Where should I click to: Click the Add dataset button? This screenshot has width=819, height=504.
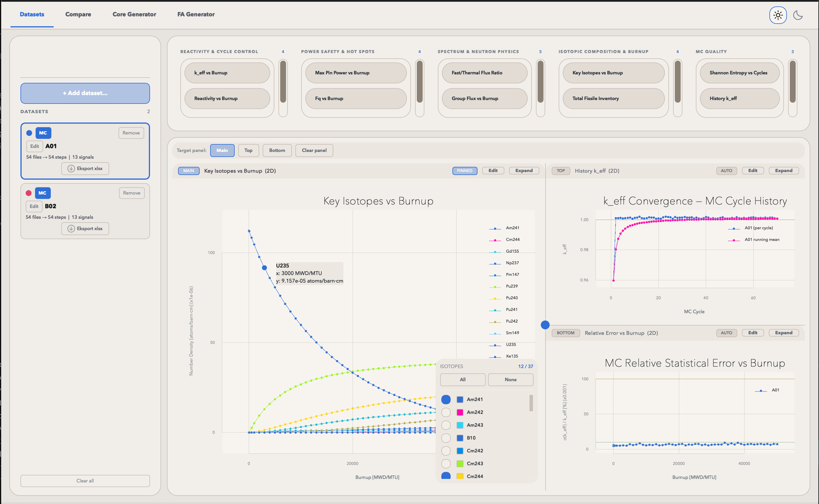(85, 93)
